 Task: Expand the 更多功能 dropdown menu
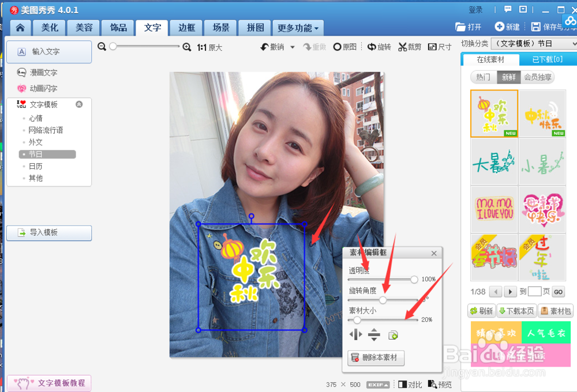pyautogui.click(x=298, y=28)
